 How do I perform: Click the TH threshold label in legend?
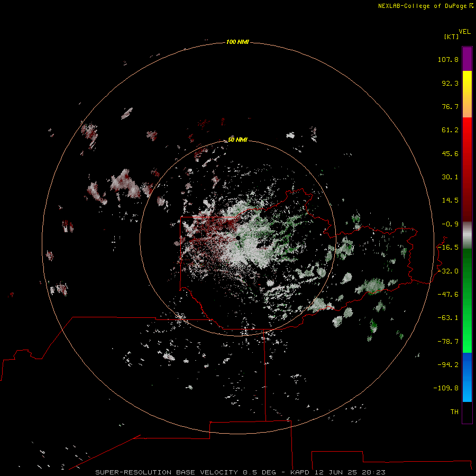tap(454, 412)
